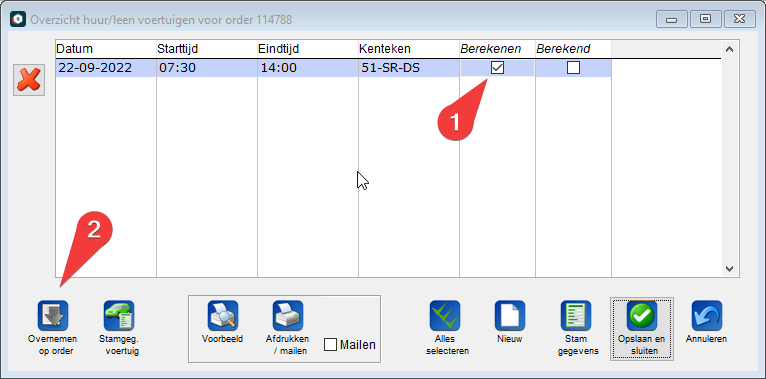
Task: Open the Voorbeeld print preview
Action: coord(223,316)
